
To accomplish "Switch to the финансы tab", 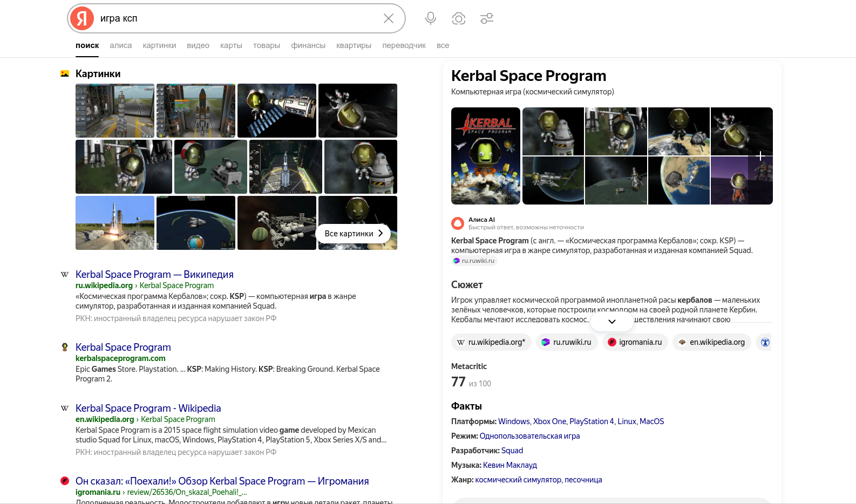I will (308, 45).
